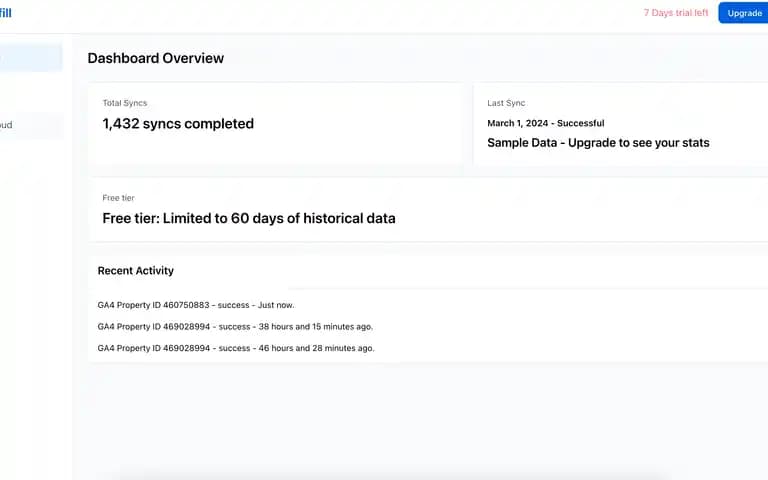Select activity row for Property ID 460750883

click(x=196, y=305)
